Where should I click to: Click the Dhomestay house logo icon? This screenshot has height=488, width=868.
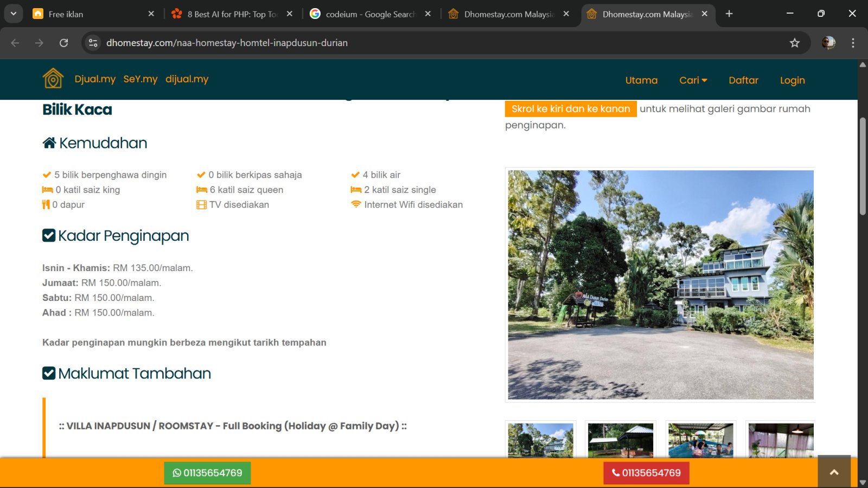(53, 79)
